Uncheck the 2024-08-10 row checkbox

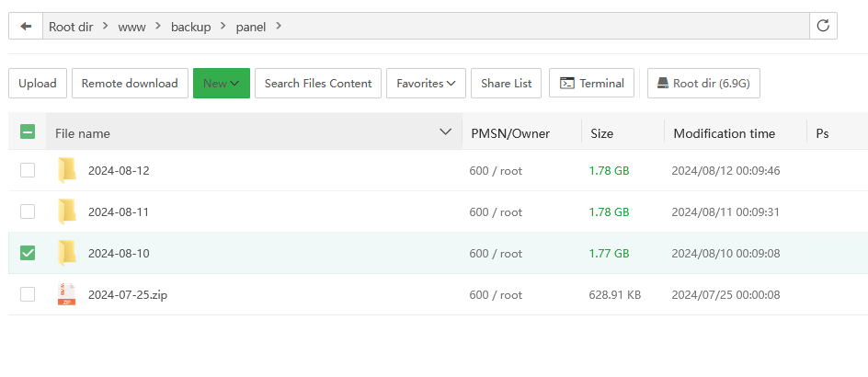pos(28,253)
